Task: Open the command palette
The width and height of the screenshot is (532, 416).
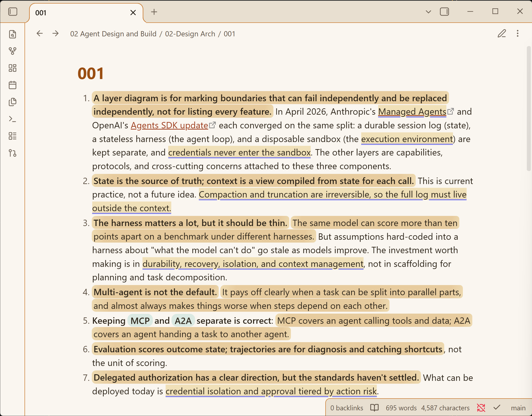Action: [13, 119]
